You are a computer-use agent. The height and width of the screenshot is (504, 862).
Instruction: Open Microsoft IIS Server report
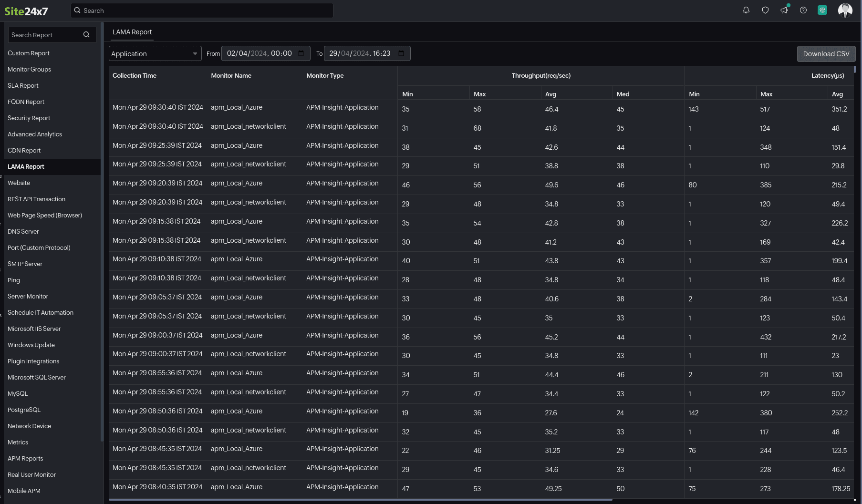point(34,329)
